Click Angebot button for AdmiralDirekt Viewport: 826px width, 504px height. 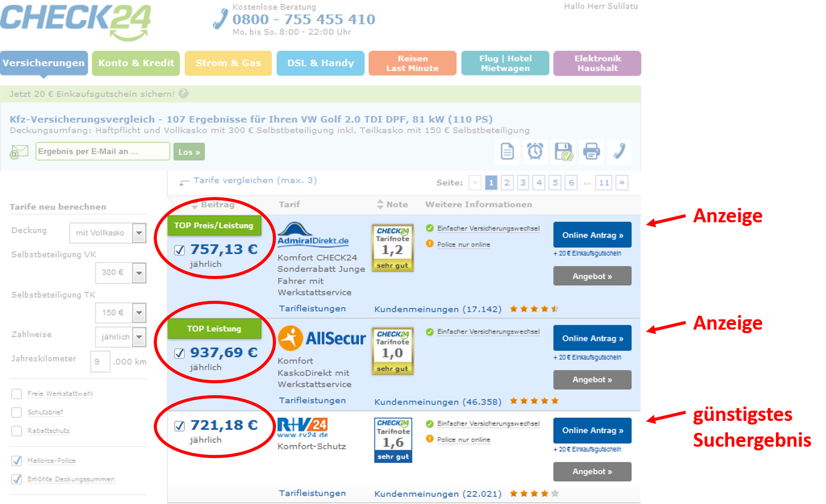[x=592, y=276]
